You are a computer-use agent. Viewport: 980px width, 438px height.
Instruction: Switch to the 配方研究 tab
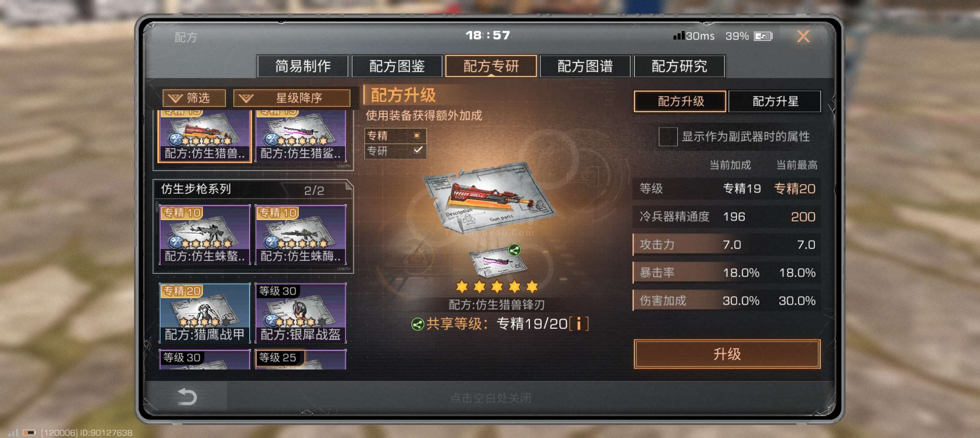point(679,66)
